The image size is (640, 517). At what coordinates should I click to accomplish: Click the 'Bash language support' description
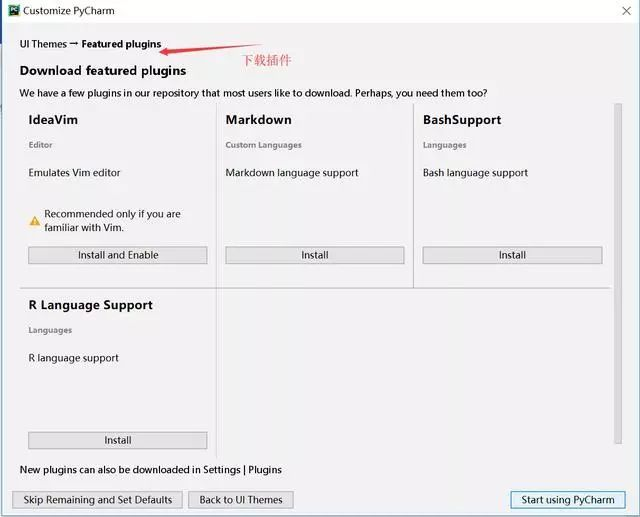point(475,173)
